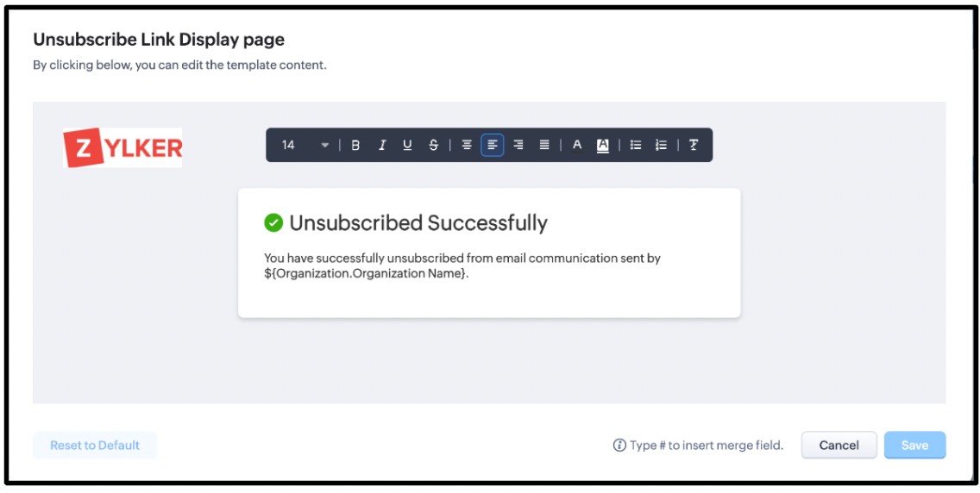Click the font size value 14
Viewport: 980px width, 493px height.
pos(288,145)
